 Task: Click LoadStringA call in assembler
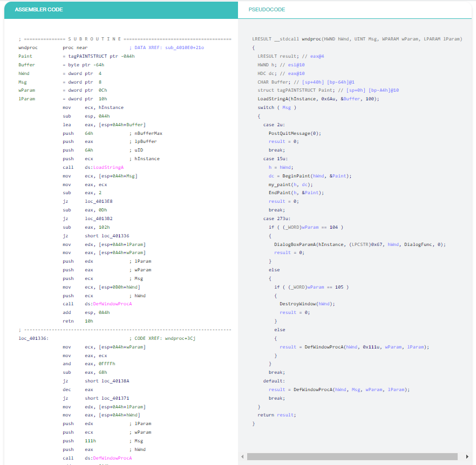(x=108, y=167)
